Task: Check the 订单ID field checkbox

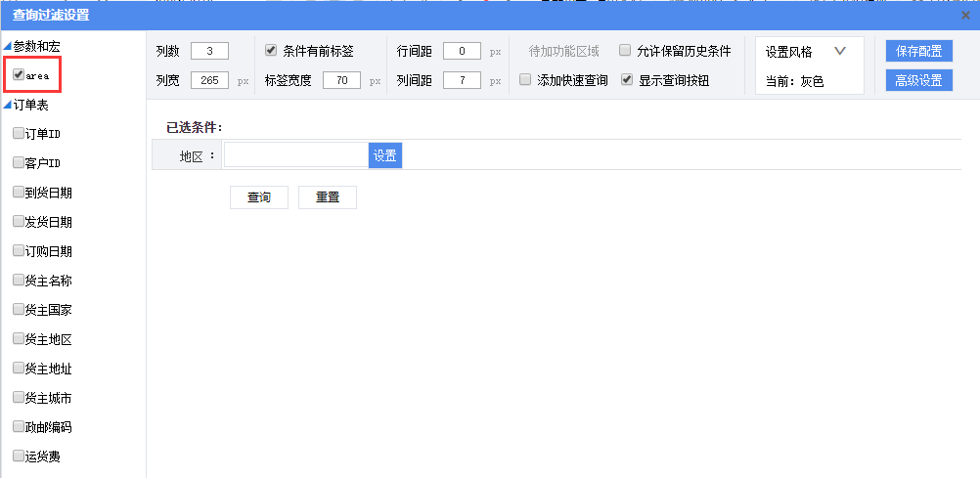Action: 19,133
